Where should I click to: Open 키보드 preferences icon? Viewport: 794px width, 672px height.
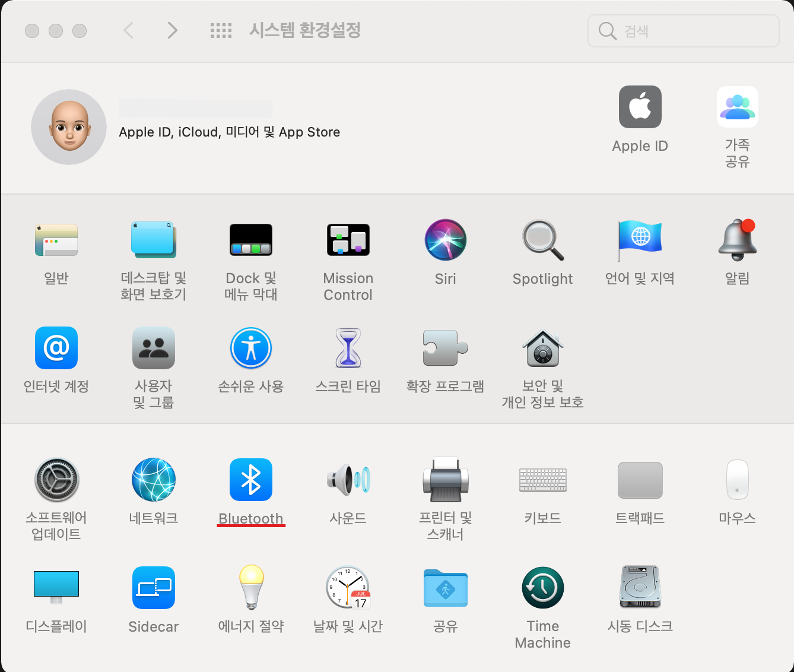pos(543,480)
